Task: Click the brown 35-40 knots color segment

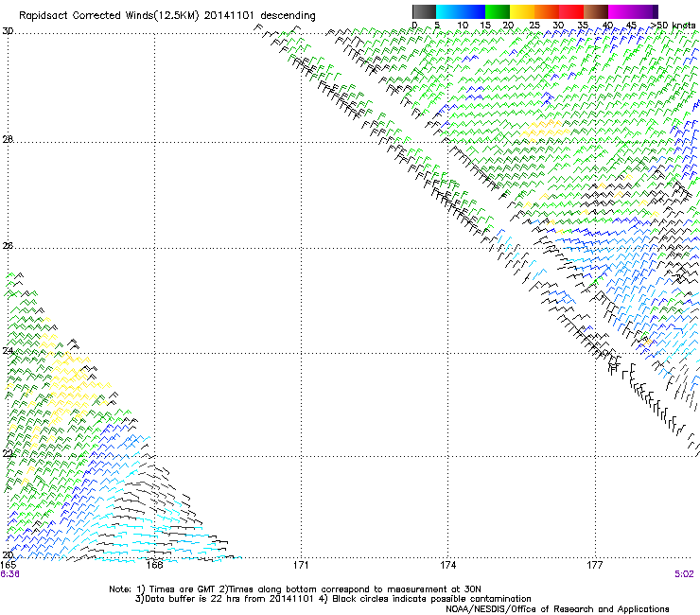Action: 596,11
